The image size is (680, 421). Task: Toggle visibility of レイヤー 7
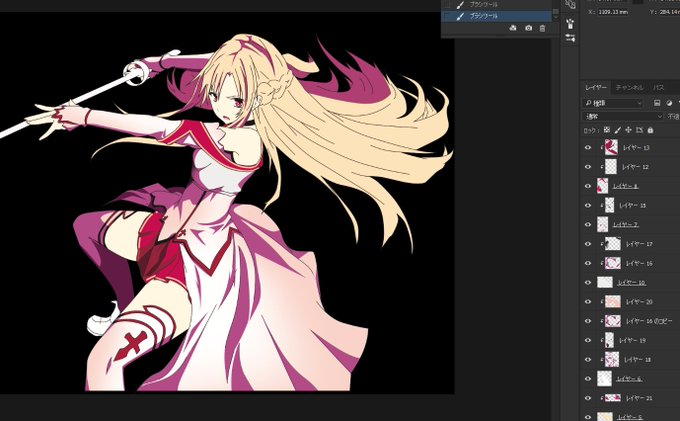(x=588, y=225)
